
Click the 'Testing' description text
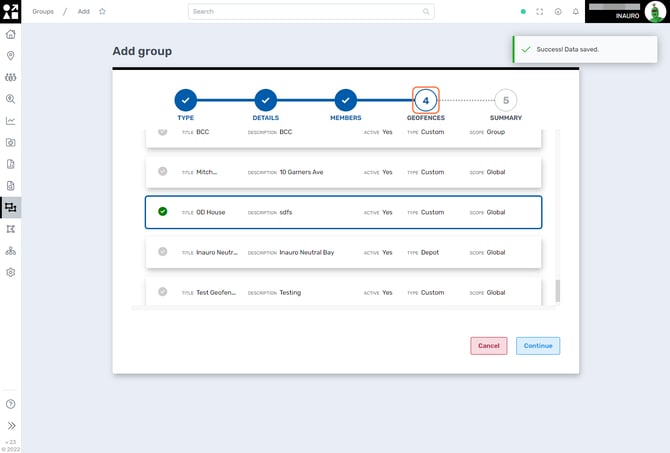click(x=290, y=293)
